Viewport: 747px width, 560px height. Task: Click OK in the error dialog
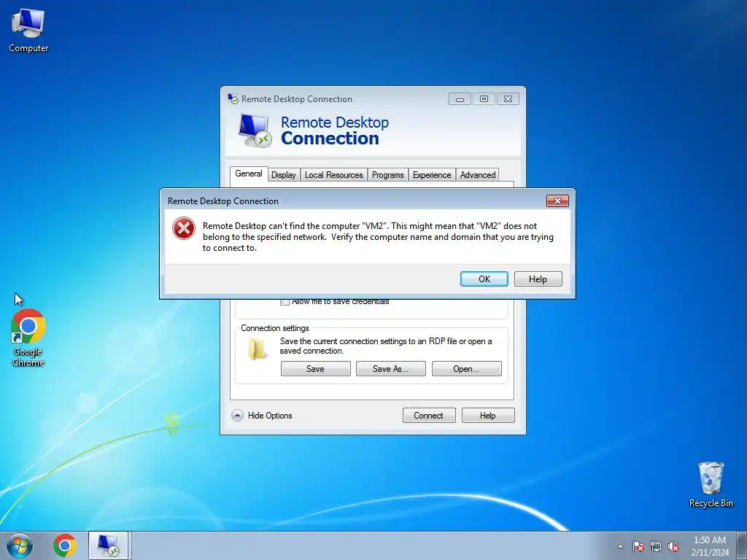484,279
